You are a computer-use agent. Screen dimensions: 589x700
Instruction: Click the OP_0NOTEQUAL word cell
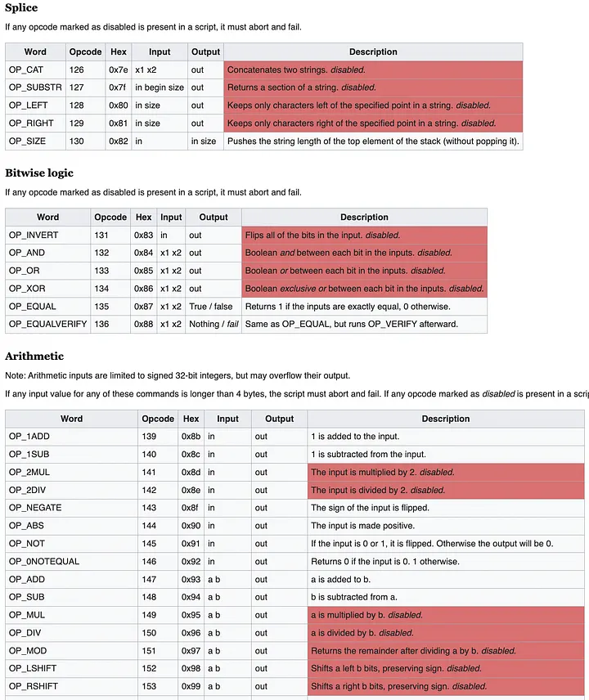point(43,562)
